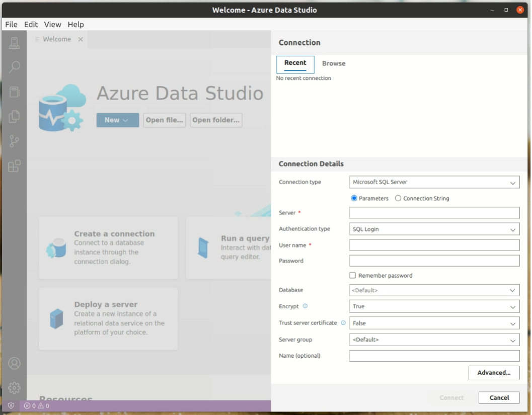Open the Authentication type dropdown

[x=434, y=229]
